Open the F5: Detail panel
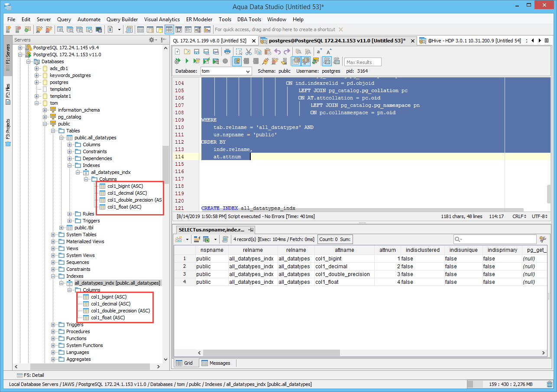The width and height of the screenshot is (557, 392). 30,375
